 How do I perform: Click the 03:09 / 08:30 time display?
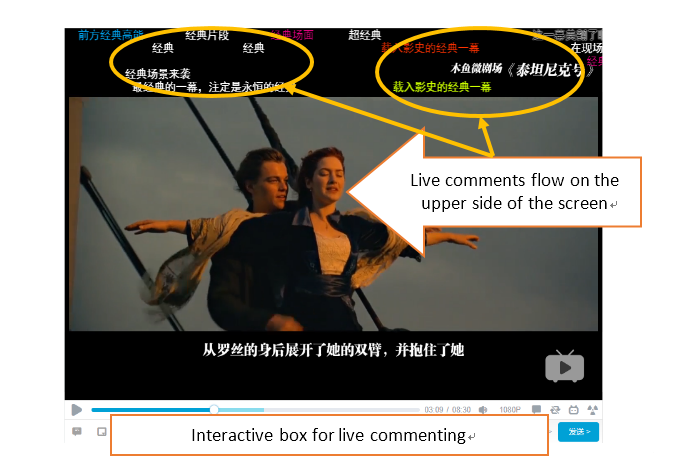tap(447, 410)
